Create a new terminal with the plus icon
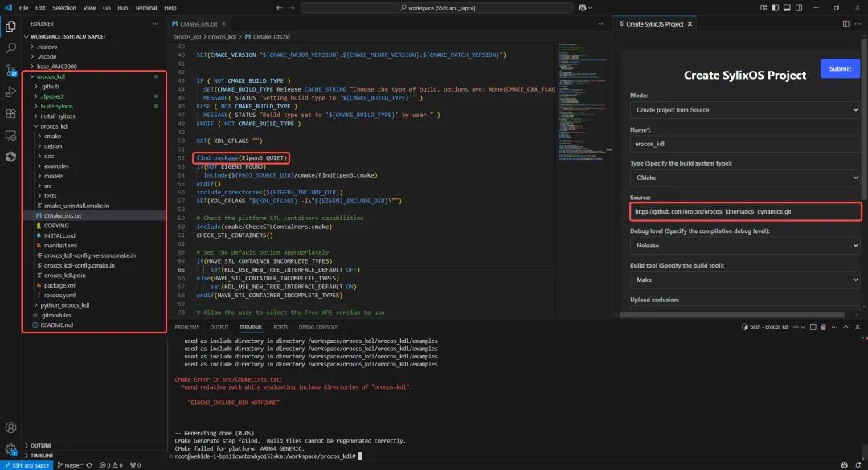The width and height of the screenshot is (868, 470). (796, 327)
